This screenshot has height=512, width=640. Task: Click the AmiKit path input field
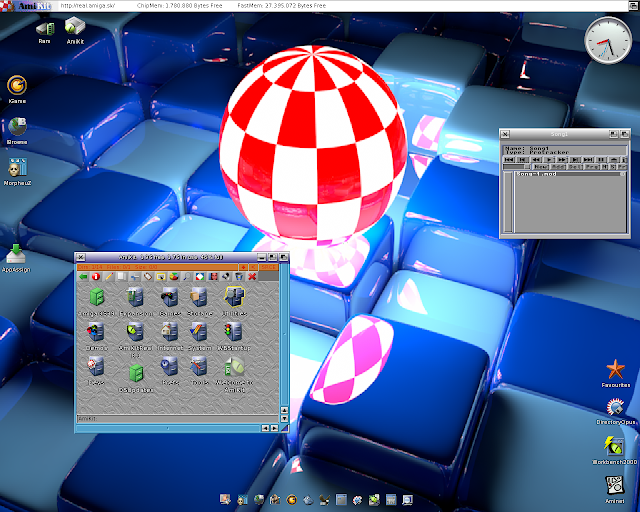(178, 419)
